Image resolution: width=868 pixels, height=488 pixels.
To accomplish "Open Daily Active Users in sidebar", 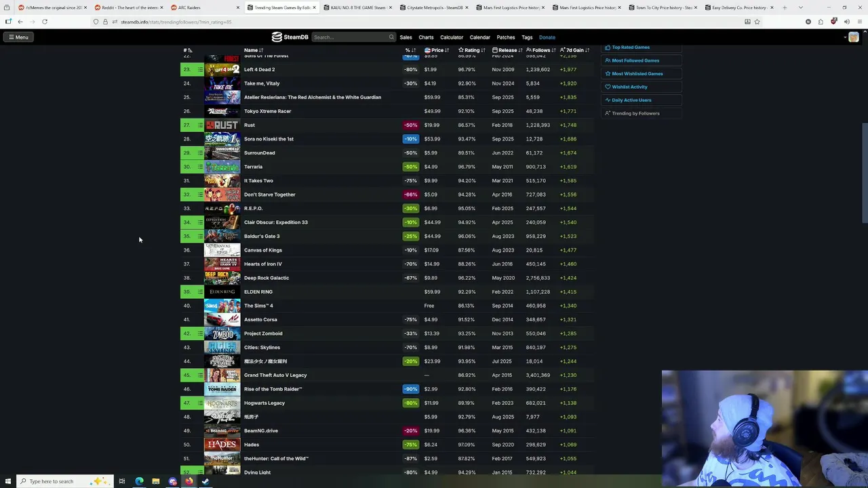I will (641, 100).
